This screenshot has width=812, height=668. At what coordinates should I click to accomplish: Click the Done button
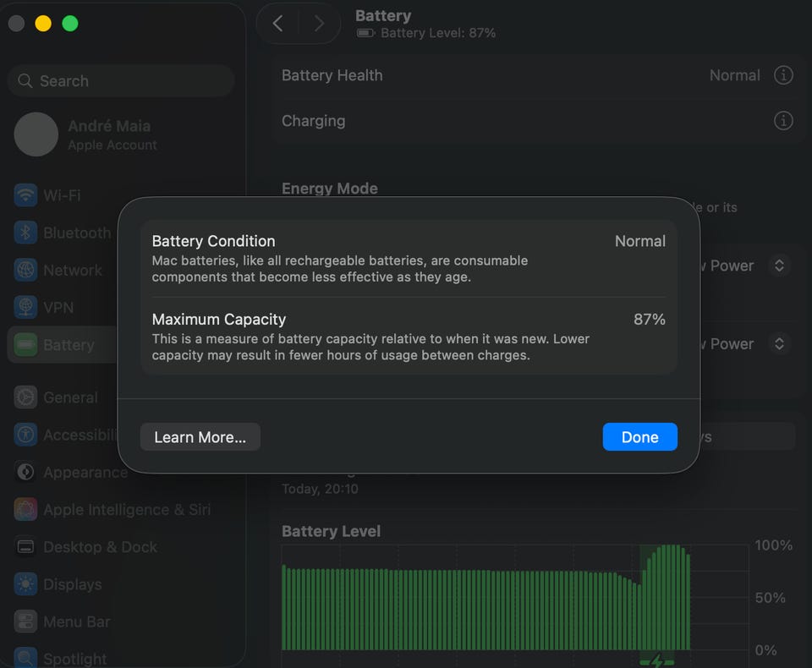640,437
